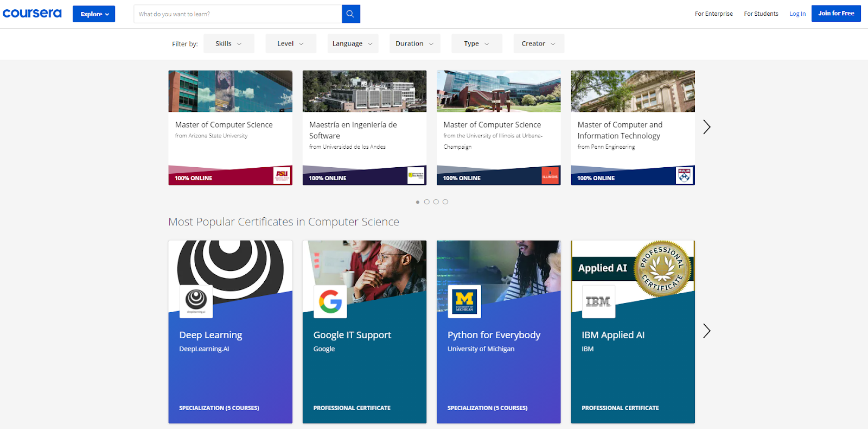The image size is (868, 429).
Task: Open the Google IT Support certificate title
Action: pos(352,335)
